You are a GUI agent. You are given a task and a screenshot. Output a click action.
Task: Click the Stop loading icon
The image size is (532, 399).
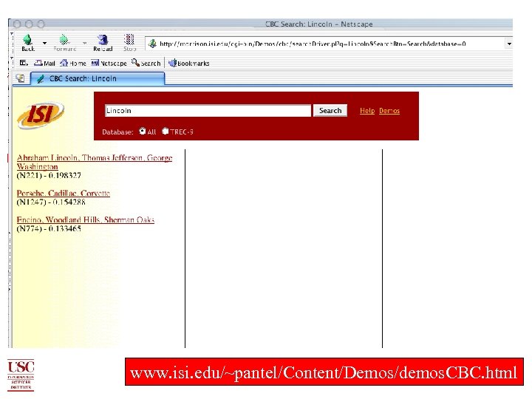[x=129, y=40]
